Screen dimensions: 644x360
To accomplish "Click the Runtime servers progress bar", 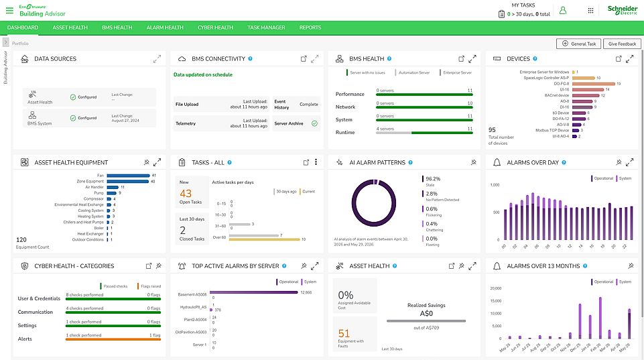I will (x=424, y=133).
